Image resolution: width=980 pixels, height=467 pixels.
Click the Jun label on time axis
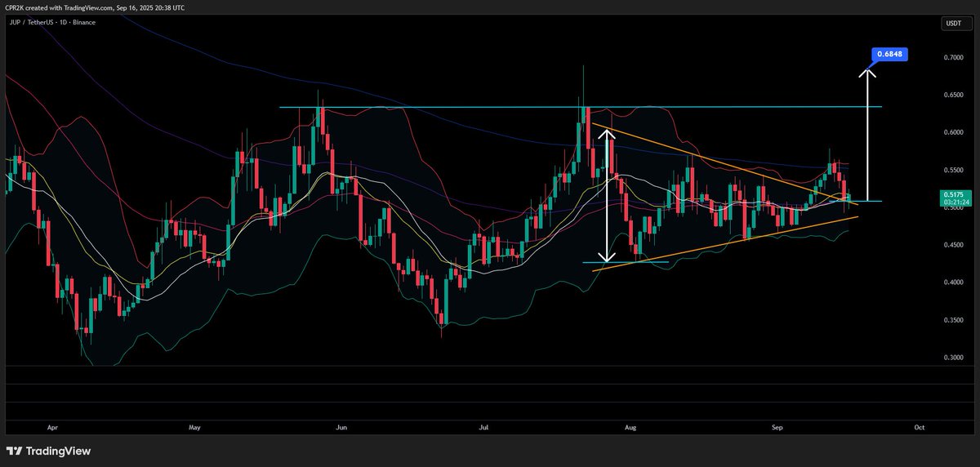click(341, 426)
